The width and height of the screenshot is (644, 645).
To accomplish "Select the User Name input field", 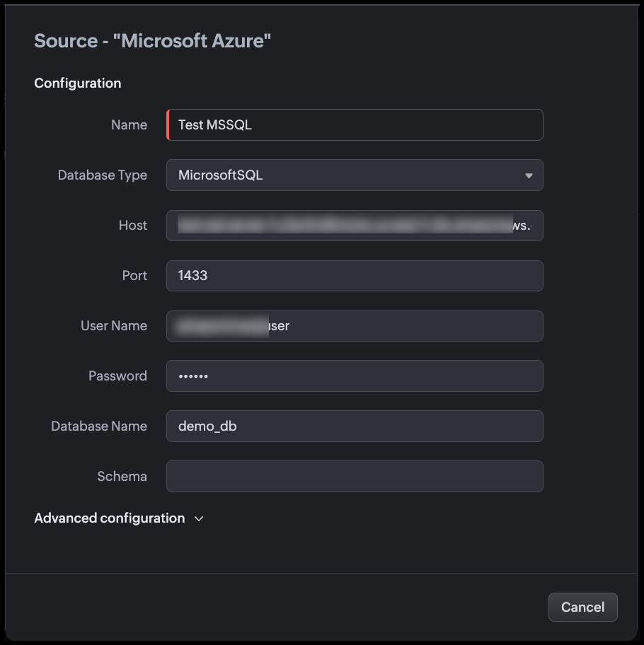I will point(354,326).
